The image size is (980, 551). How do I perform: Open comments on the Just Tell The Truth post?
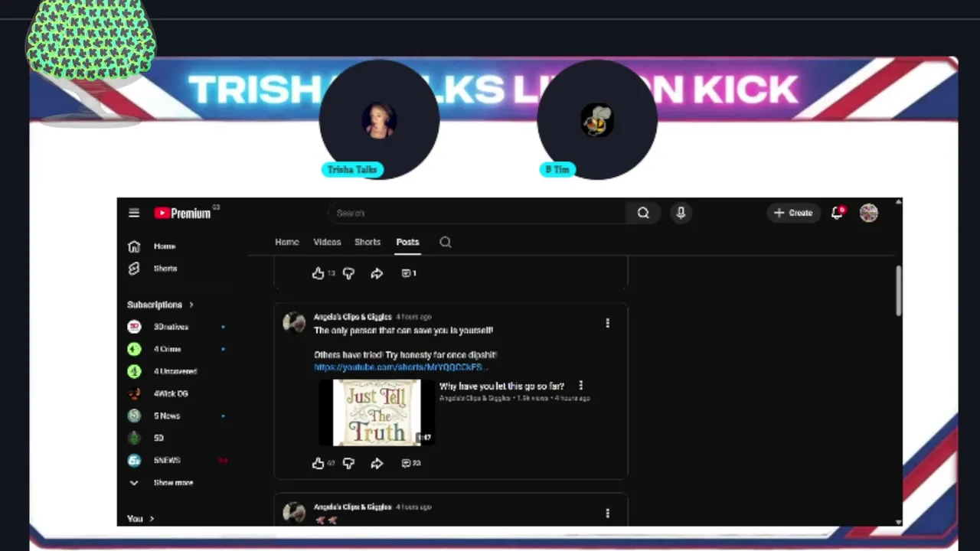[x=411, y=463]
